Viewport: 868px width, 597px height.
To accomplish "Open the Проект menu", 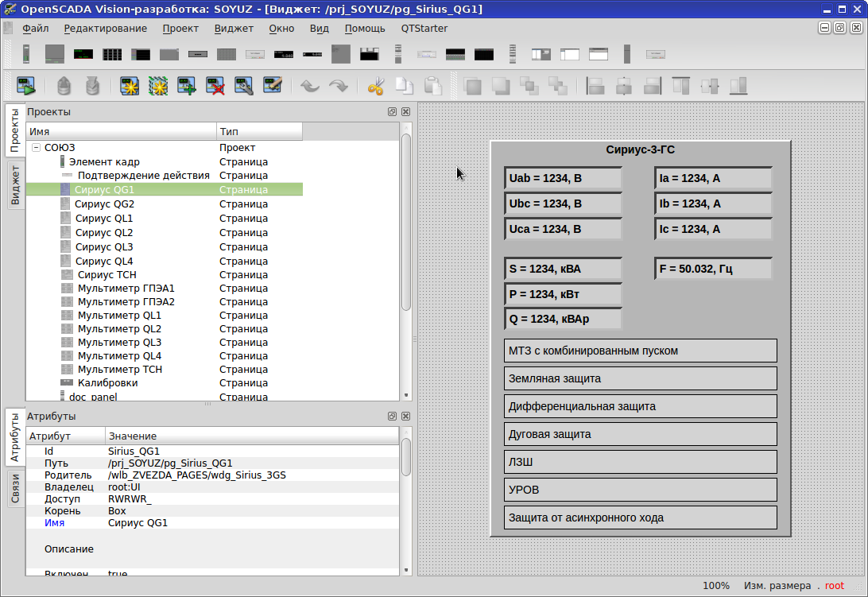I will (180, 29).
